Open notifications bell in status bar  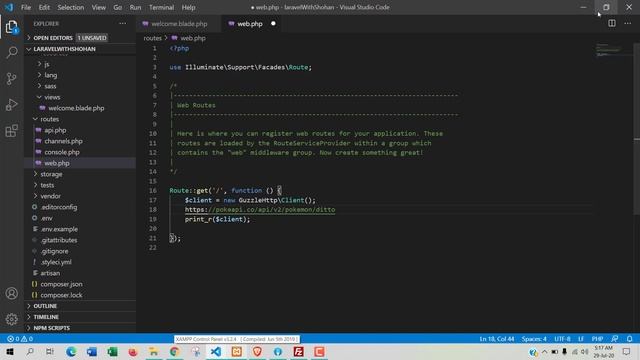(x=629, y=339)
